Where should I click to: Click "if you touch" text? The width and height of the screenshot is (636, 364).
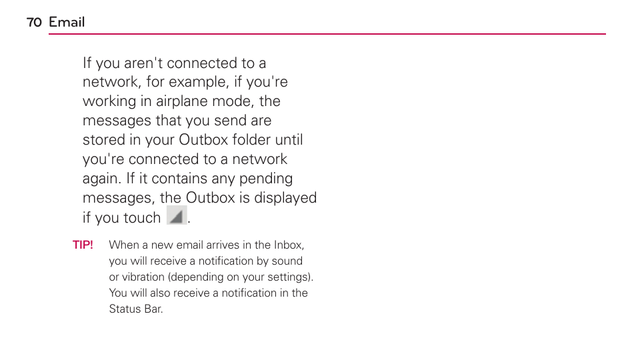pyautogui.click(x=122, y=218)
